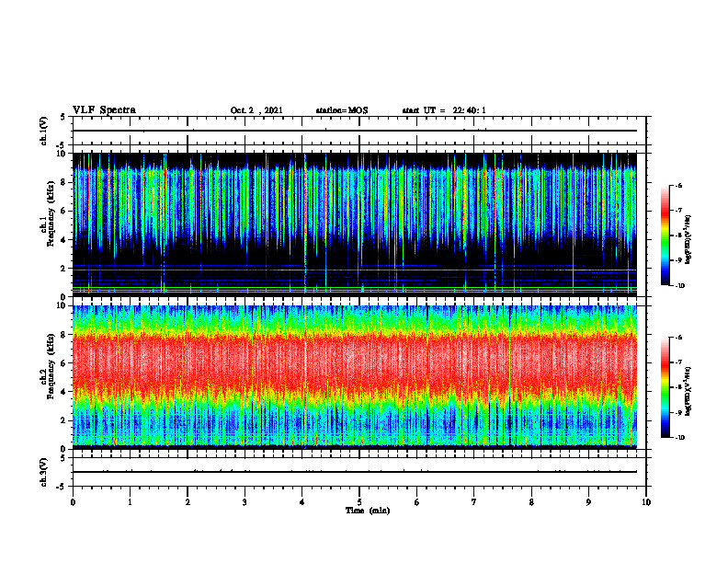Click tick label "1" on the time axis
This screenshot has width=728, height=563.
click(x=130, y=502)
